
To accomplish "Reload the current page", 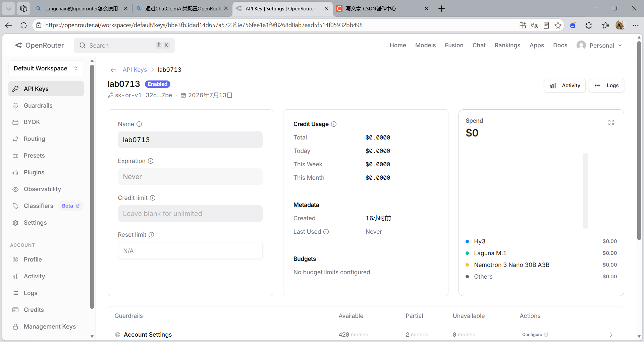I will click(x=23, y=25).
